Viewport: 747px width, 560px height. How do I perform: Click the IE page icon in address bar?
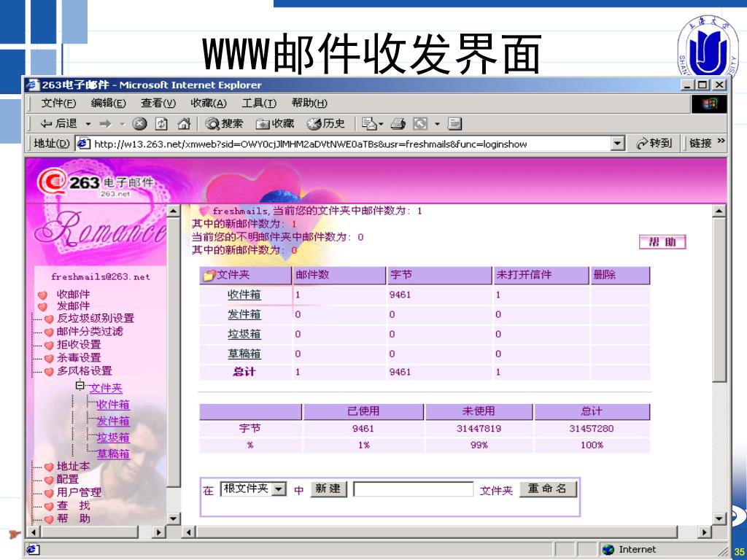(84, 144)
